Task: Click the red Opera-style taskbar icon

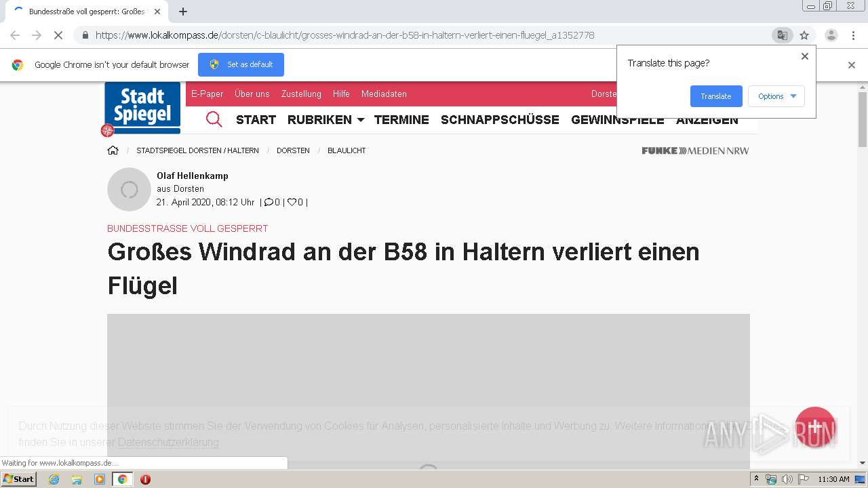Action: pyautogui.click(x=145, y=479)
